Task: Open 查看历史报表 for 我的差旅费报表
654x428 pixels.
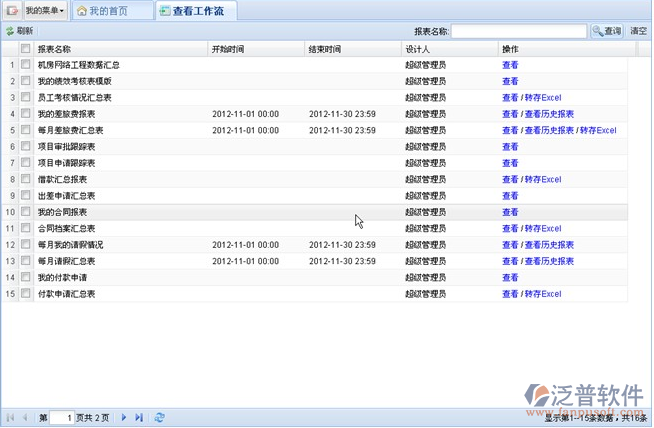Action: point(549,114)
